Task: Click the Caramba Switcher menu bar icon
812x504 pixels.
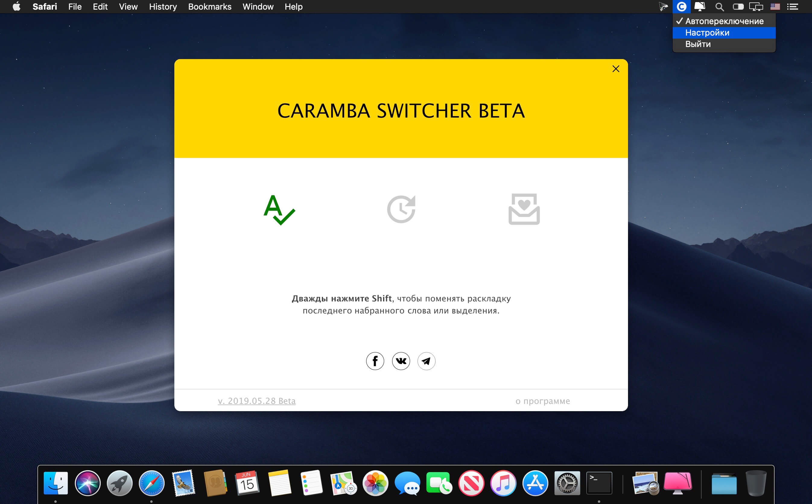Action: (681, 7)
